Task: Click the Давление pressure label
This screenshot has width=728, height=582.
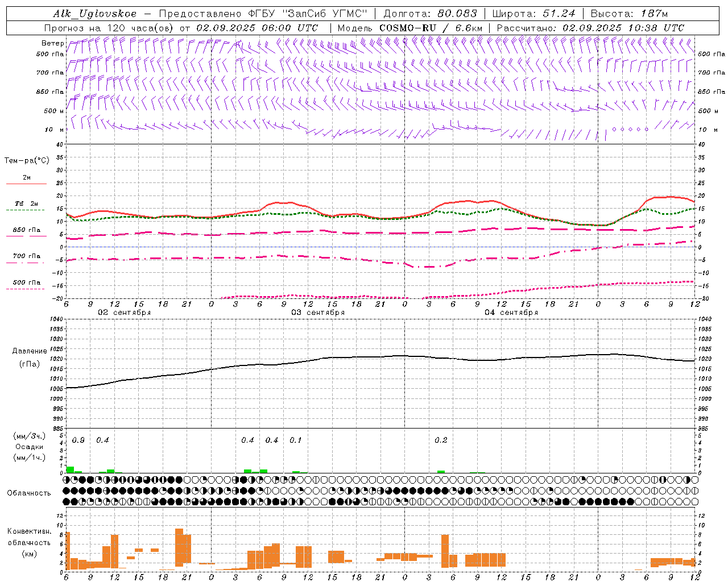Action: pyautogui.click(x=28, y=351)
